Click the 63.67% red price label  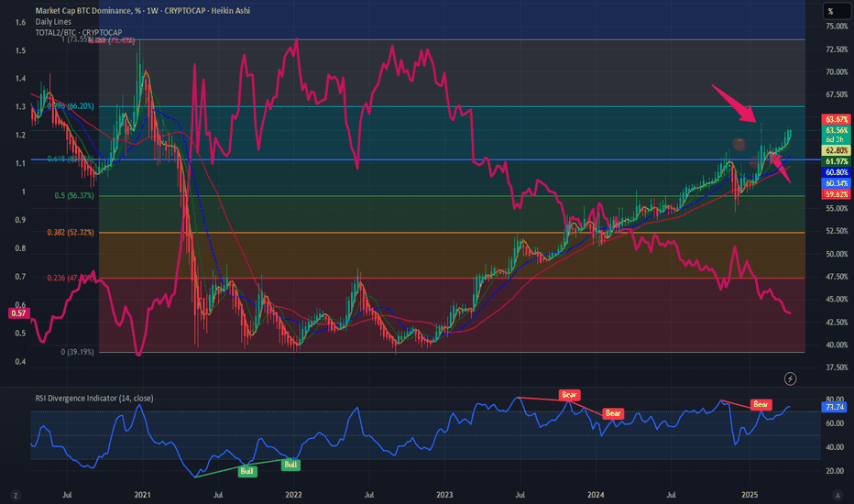836,119
